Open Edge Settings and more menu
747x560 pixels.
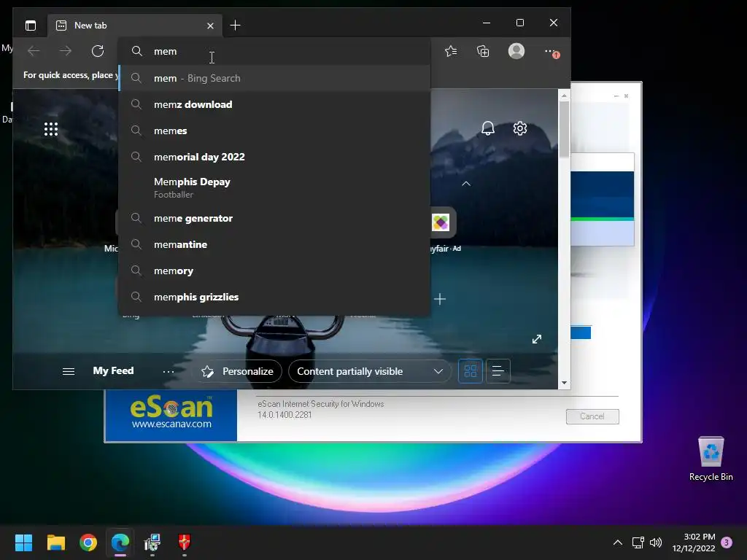click(x=551, y=52)
